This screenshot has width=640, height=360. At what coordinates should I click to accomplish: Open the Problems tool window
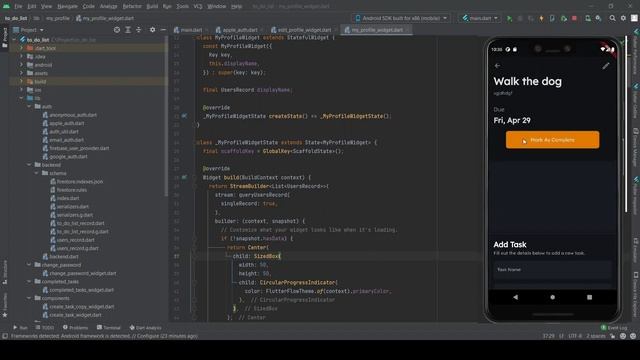point(76,328)
